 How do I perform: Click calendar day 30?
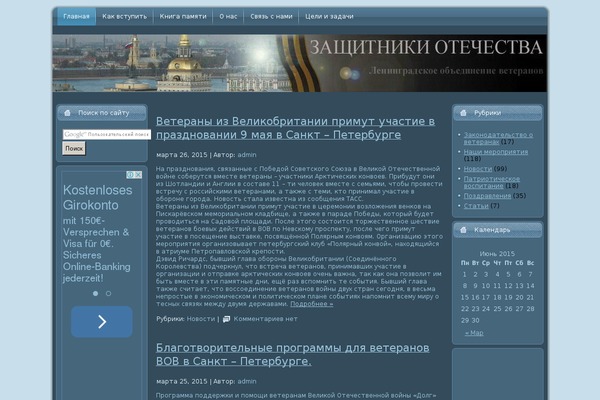(x=475, y=320)
